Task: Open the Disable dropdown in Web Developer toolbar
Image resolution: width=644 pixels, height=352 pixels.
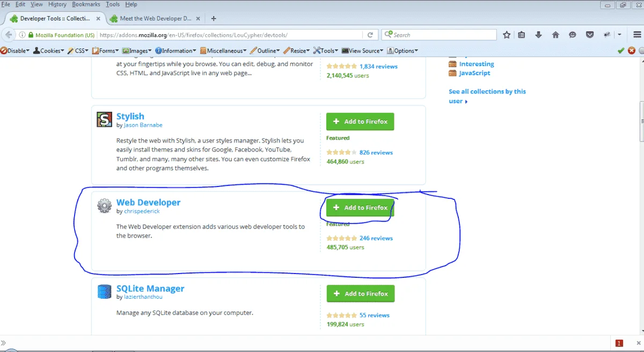Action: [15, 51]
